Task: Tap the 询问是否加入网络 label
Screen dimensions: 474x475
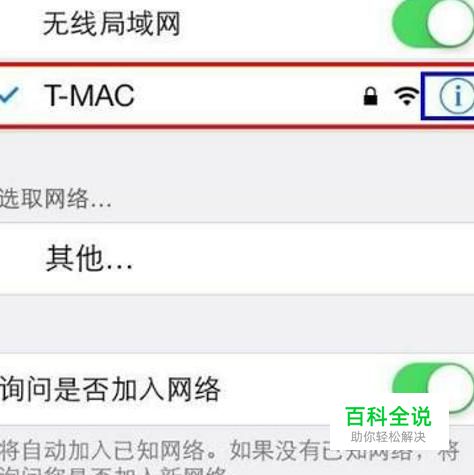Action: [110, 389]
